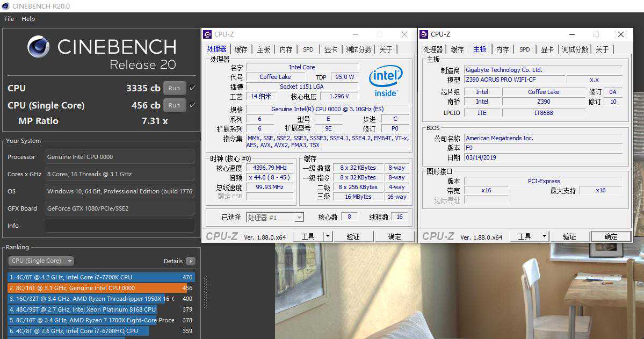Expand the 工具 dropdown arrow in left CPU-Z window

[x=328, y=236]
